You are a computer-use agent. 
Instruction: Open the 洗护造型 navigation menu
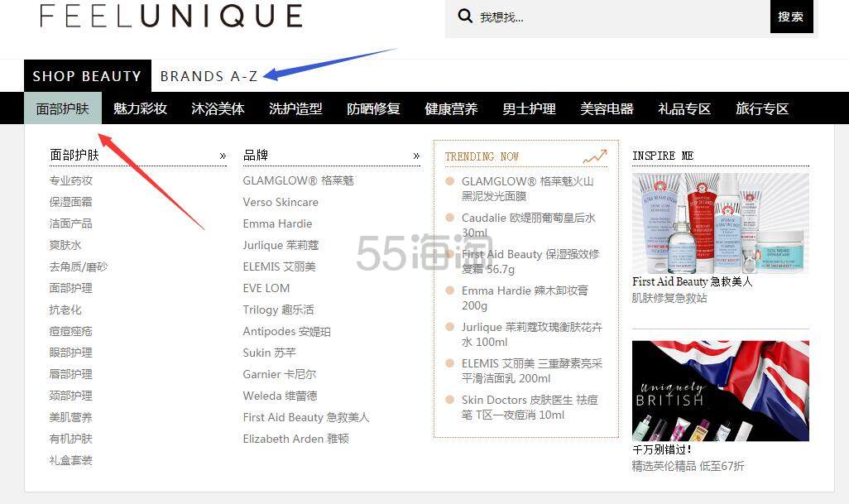(295, 108)
